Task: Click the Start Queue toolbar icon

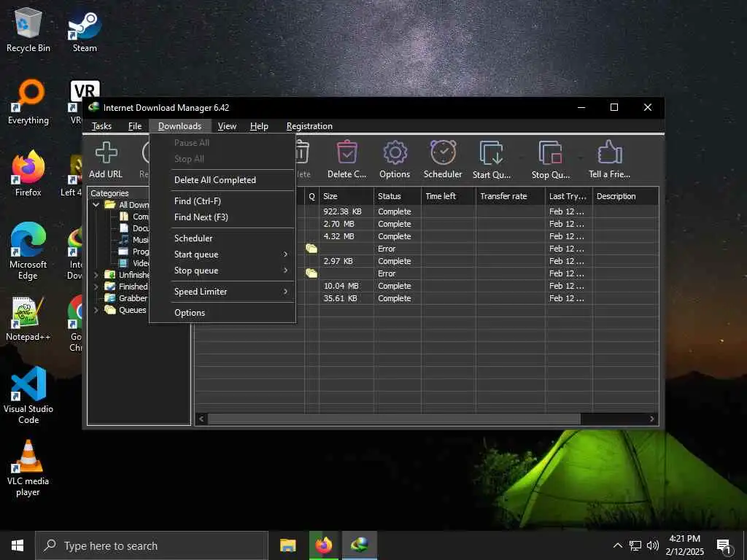Action: click(492, 153)
